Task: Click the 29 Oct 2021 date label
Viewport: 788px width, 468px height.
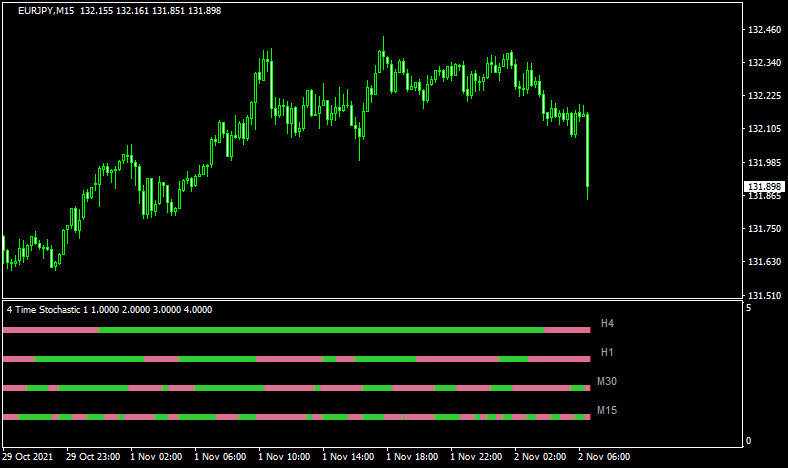Action: pyautogui.click(x=28, y=457)
